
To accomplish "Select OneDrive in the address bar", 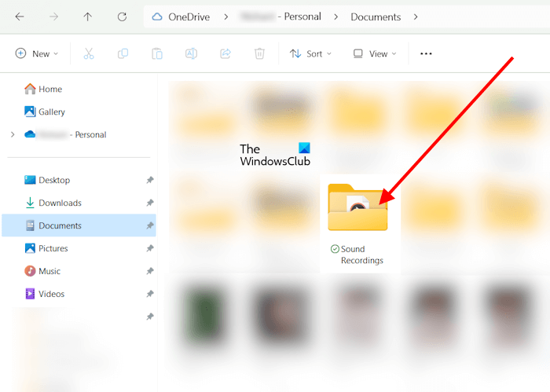I will click(189, 16).
